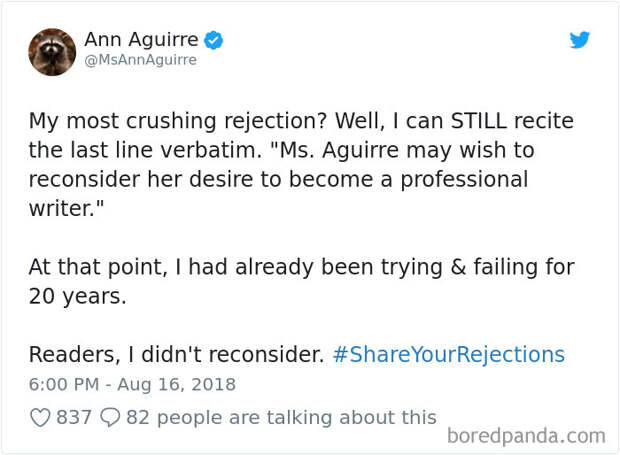Open "82 people are talking about this"
The height and width of the screenshot is (455, 620).
281,417
